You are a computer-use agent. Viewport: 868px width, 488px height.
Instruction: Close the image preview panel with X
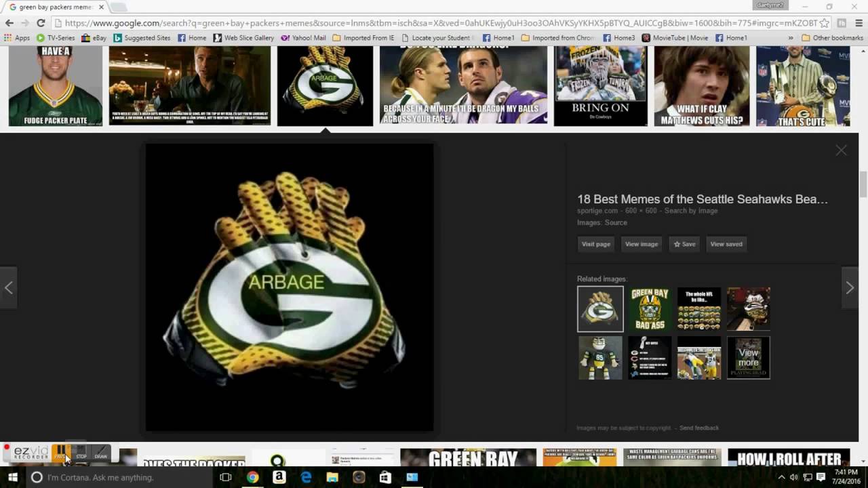[x=841, y=150]
